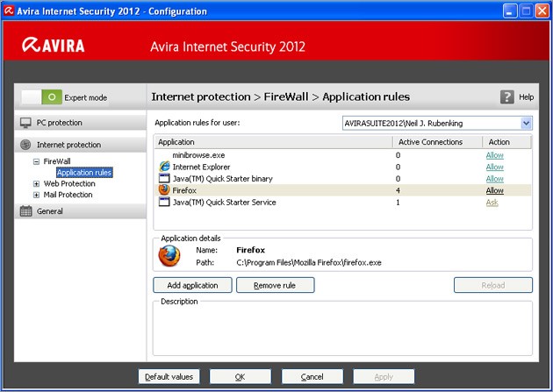The image size is (553, 392).
Task: Select the Firefox row text
Action: pyautogui.click(x=184, y=190)
